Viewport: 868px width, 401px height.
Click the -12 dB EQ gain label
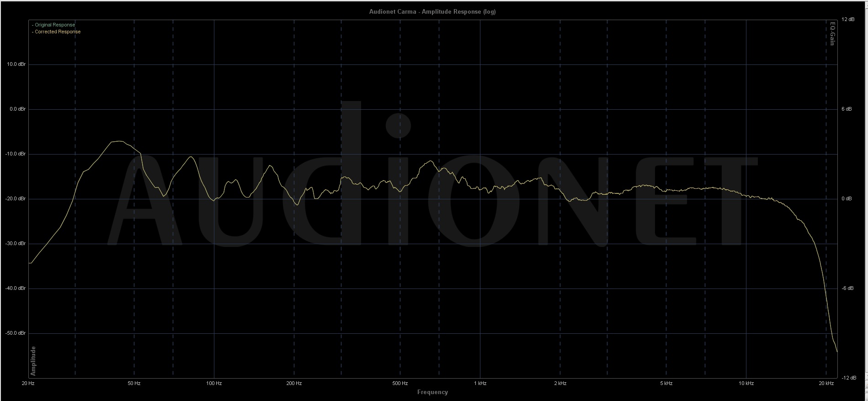tap(847, 378)
